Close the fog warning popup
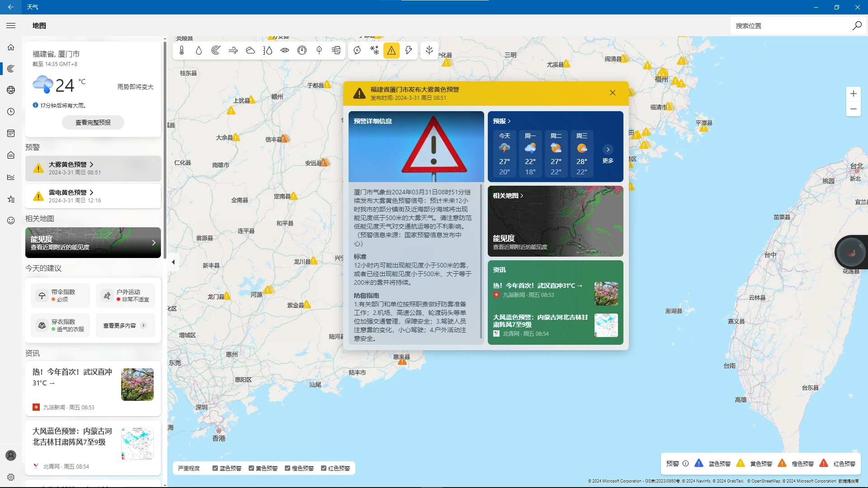Image resolution: width=868 pixels, height=488 pixels. [x=613, y=93]
